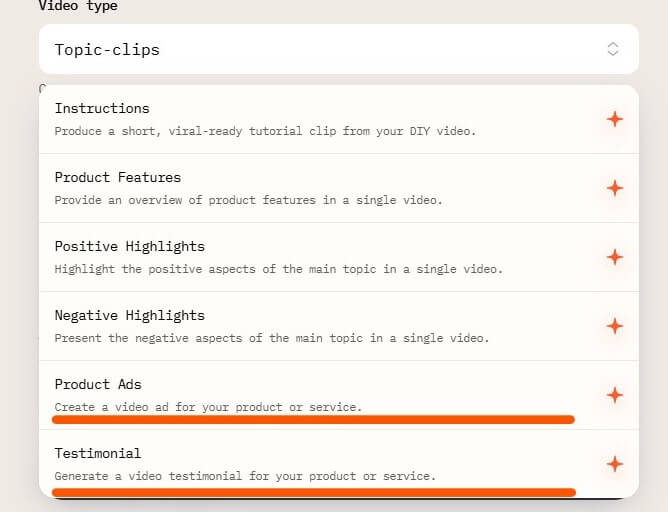Click the "Generate a video testimonial" description
The width and height of the screenshot is (668, 512).
tap(245, 476)
